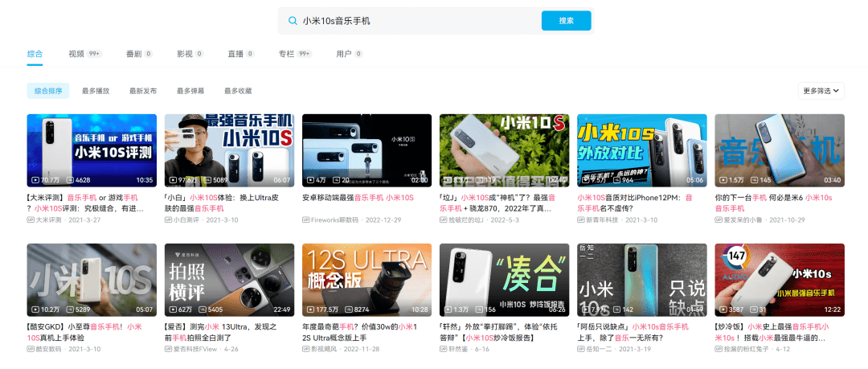Click the UP icon beside 小白测评
Screen dimensions: 868x369
point(168,220)
